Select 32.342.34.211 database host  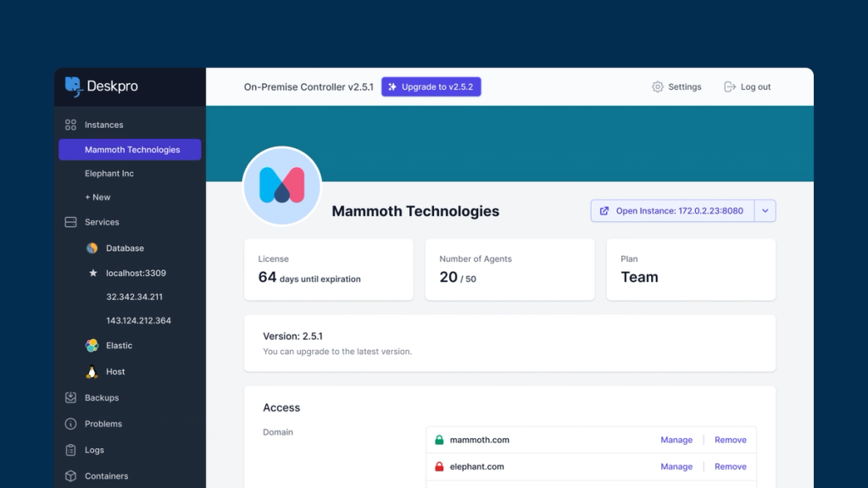point(135,297)
